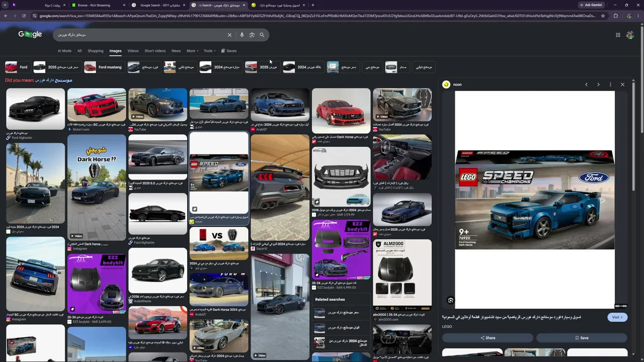Clear the search box text

(229, 35)
